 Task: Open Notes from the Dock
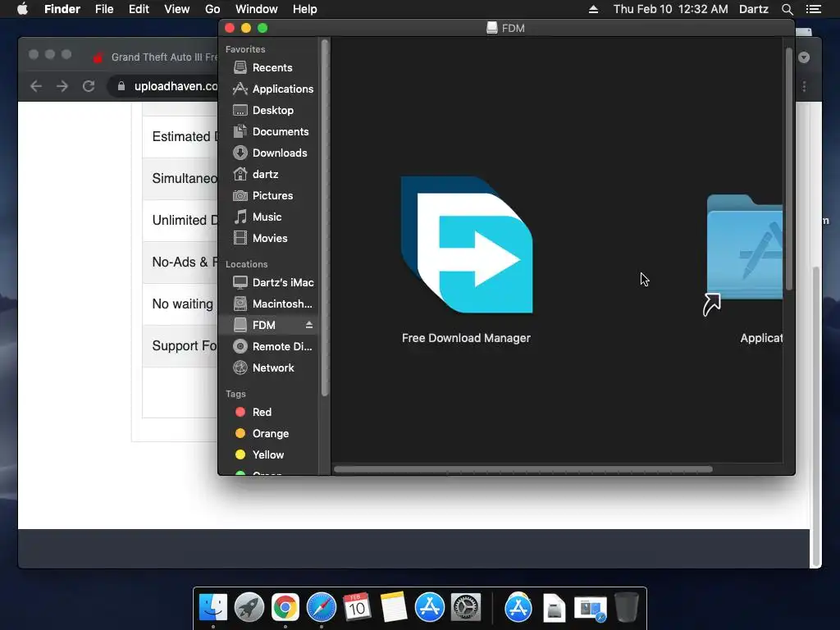tap(393, 608)
